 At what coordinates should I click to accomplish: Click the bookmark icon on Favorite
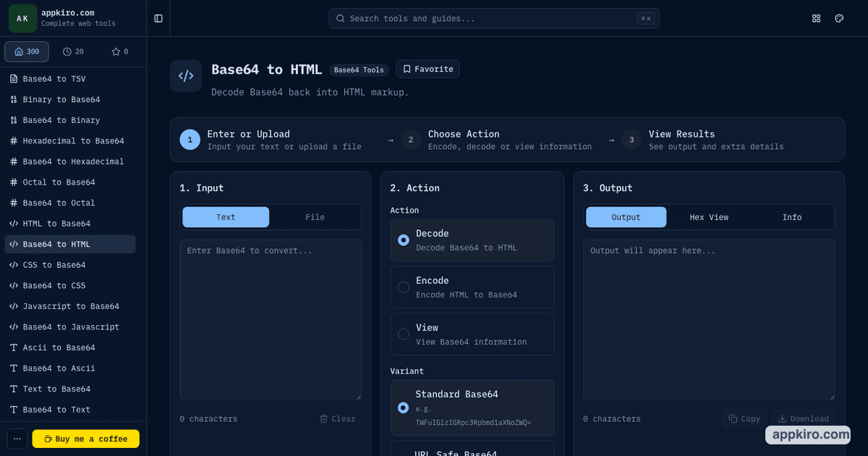tap(407, 69)
